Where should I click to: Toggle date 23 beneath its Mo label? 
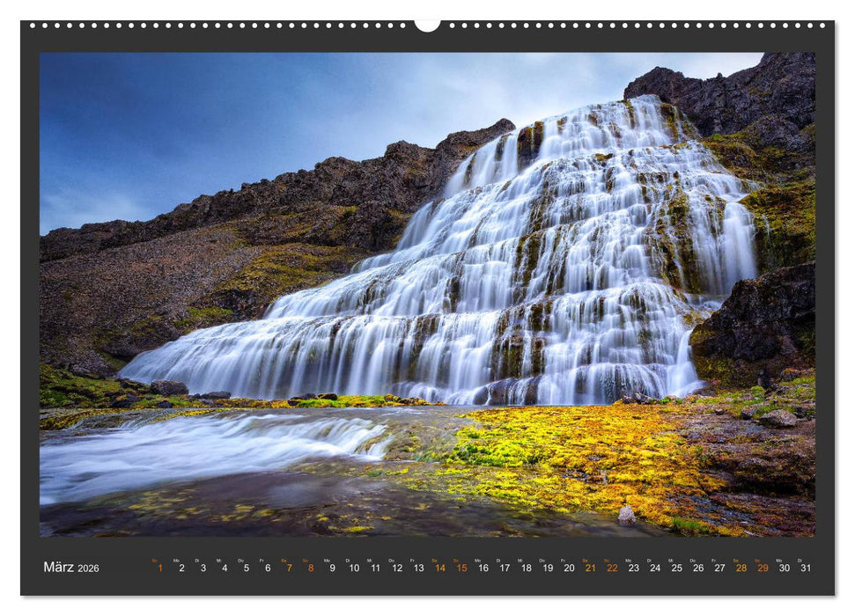(636, 570)
